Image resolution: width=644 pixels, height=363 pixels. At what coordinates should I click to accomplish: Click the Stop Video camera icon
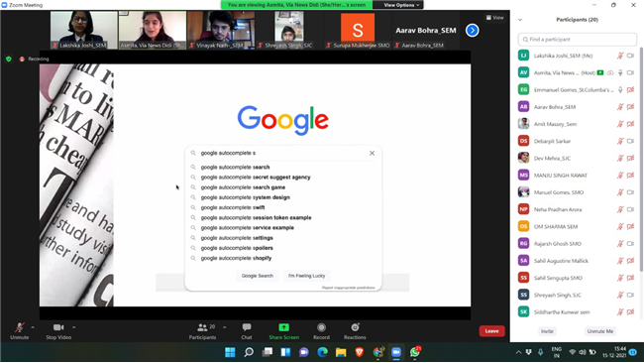click(x=58, y=327)
